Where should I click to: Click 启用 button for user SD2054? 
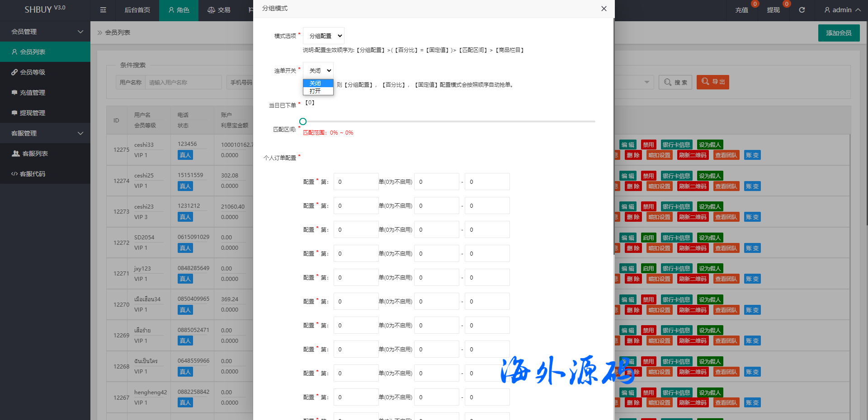pyautogui.click(x=648, y=238)
